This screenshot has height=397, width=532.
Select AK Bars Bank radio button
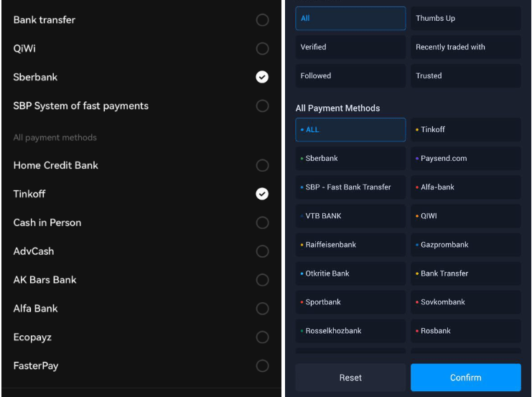[x=262, y=280]
